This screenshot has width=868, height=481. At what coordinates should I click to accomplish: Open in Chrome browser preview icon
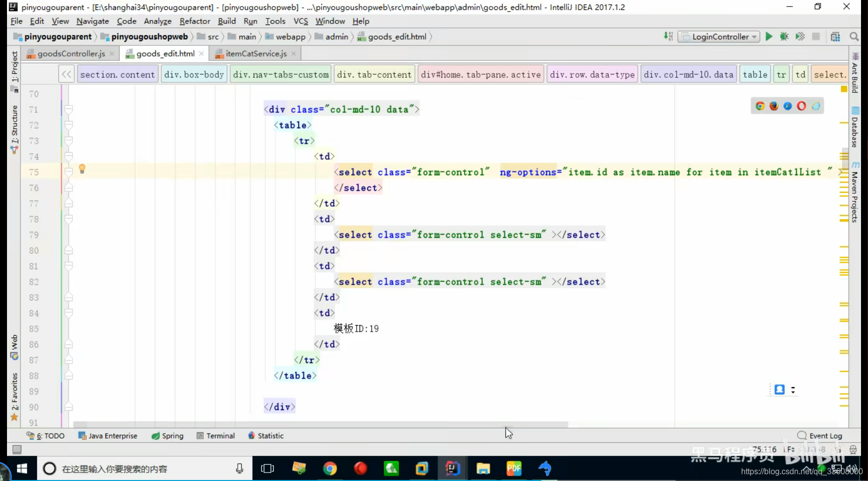click(760, 106)
